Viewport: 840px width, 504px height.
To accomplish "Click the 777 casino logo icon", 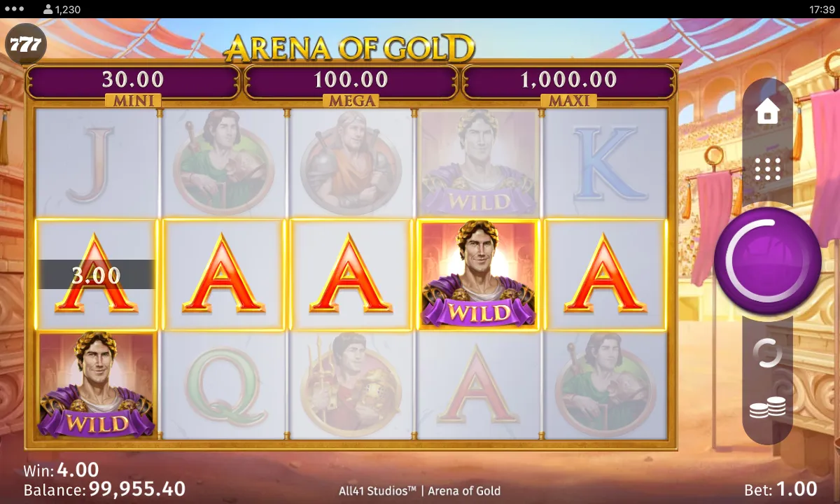I will 26,45.
